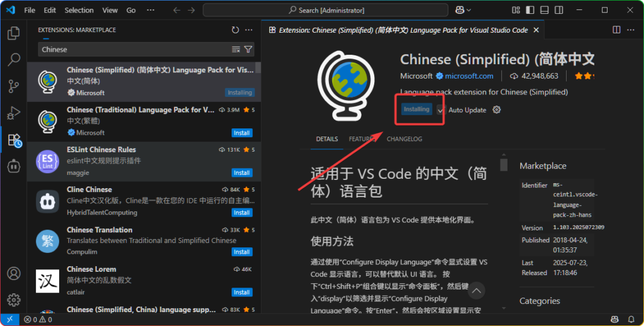Open the Customize Layout icon
The width and height of the screenshot is (644, 326).
[516, 10]
